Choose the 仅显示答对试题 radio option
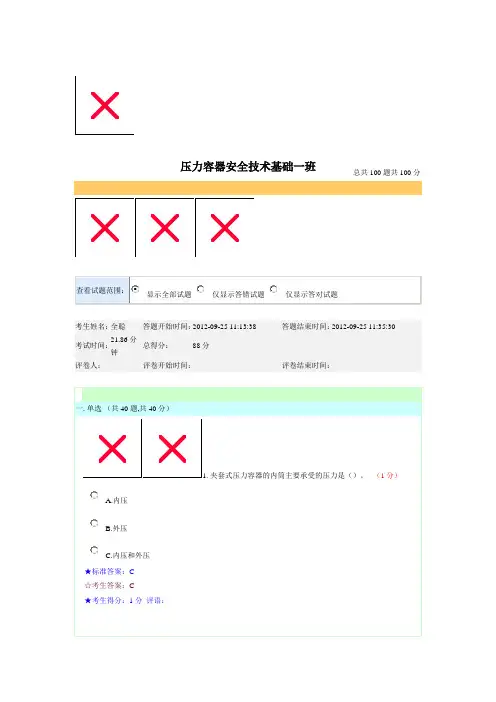 [x=274, y=289]
